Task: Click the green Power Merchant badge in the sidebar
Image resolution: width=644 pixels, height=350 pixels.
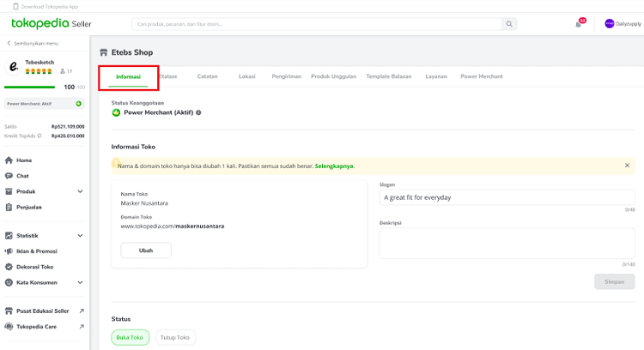Action: coord(78,104)
